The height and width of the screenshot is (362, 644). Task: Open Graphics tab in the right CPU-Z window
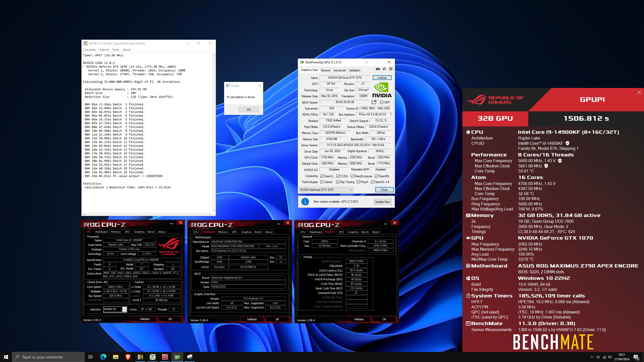[353, 232]
